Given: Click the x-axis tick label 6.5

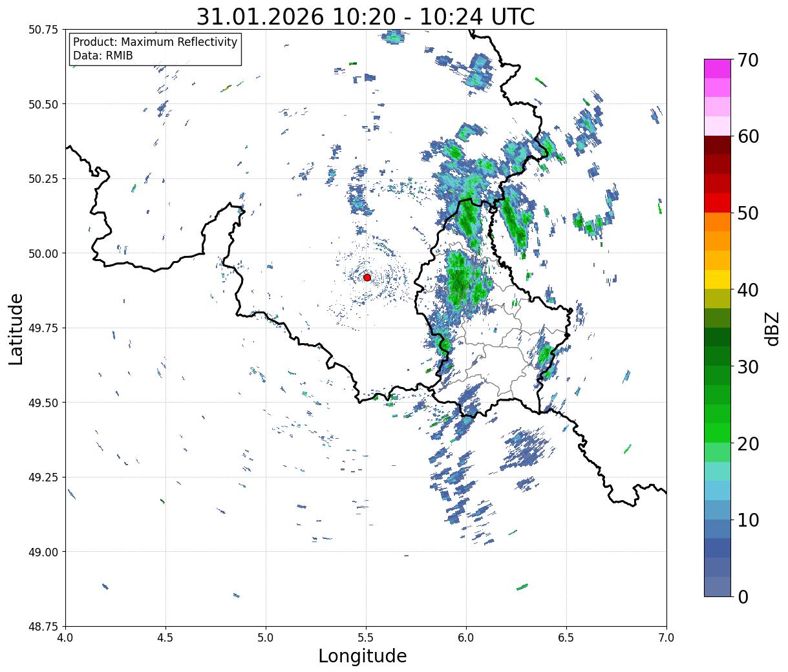Looking at the screenshot, I should [566, 638].
